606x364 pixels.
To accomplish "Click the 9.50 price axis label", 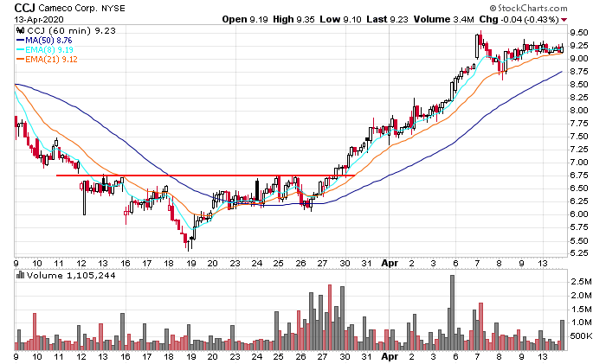I will click(579, 33).
